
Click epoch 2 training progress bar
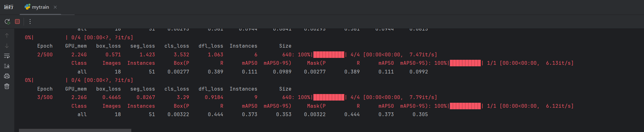329,54
